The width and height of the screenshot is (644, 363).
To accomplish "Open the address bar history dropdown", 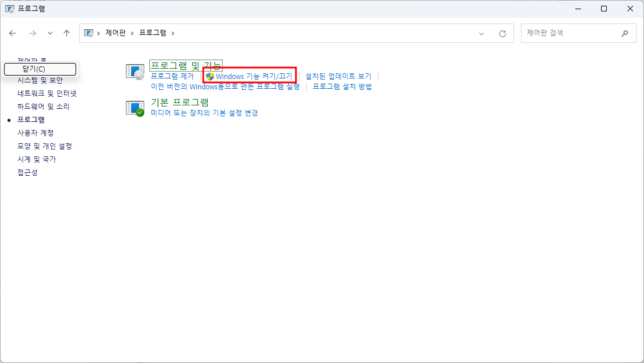I will click(x=481, y=34).
